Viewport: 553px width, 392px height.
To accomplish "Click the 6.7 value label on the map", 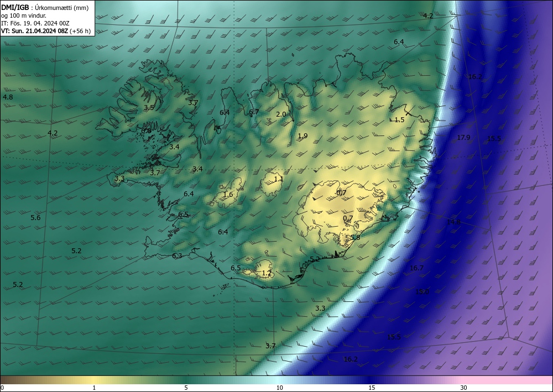I will point(254,112).
